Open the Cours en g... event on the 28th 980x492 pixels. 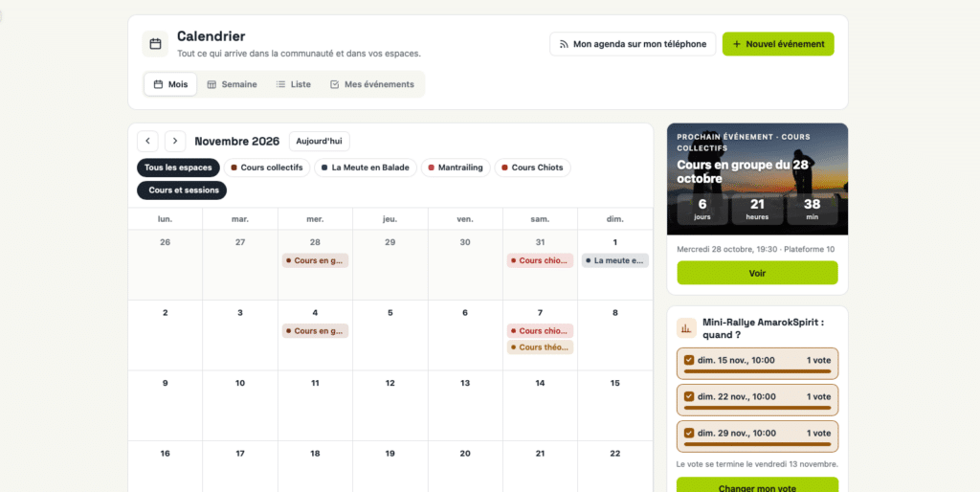tap(315, 260)
